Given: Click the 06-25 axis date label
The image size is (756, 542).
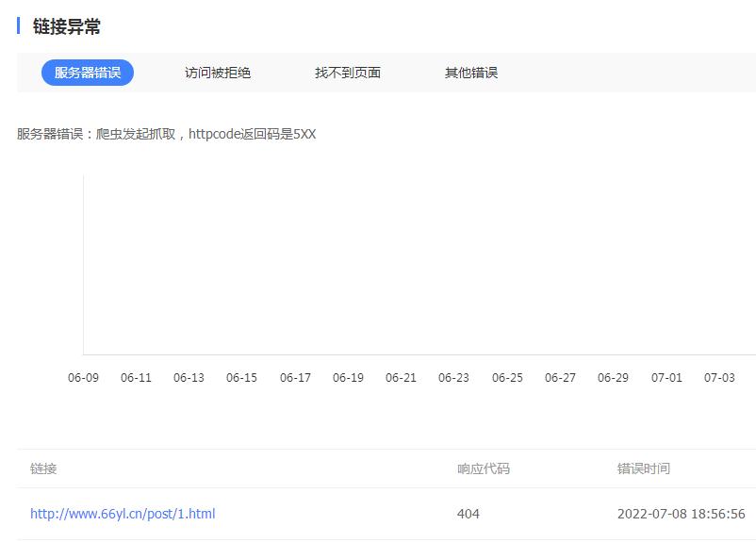Looking at the screenshot, I should tap(507, 378).
